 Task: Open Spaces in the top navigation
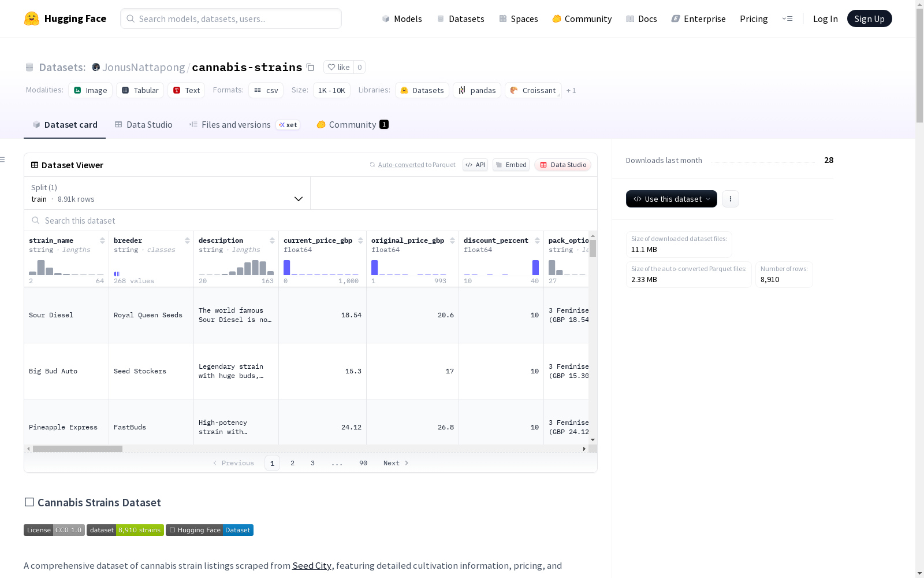click(x=519, y=18)
